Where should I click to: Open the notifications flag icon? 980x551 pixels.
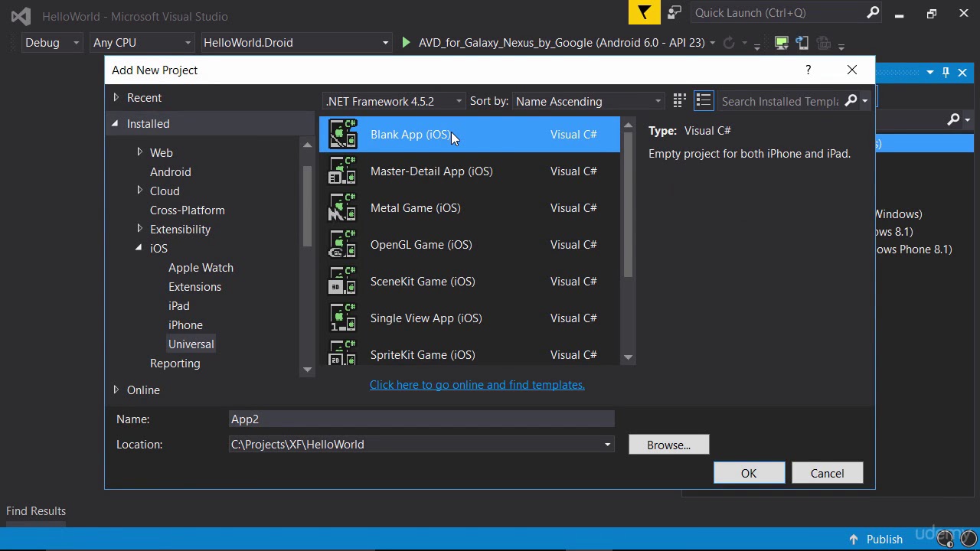(x=645, y=12)
